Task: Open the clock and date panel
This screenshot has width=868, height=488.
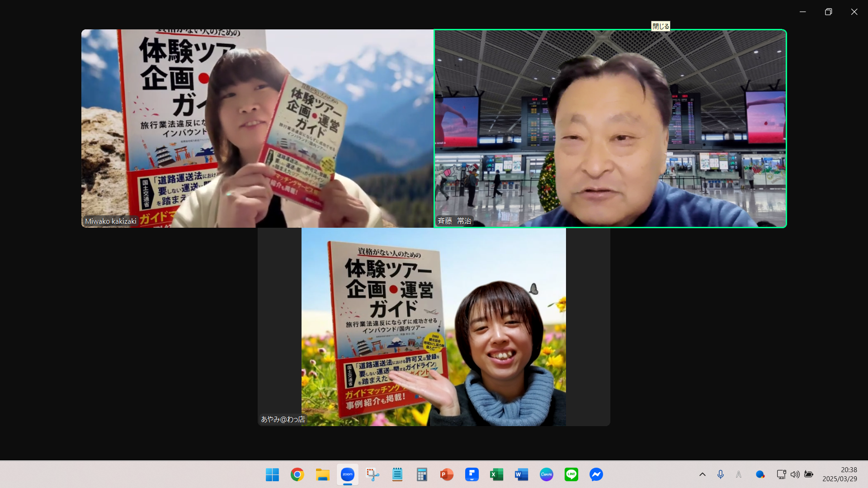Action: (840, 474)
